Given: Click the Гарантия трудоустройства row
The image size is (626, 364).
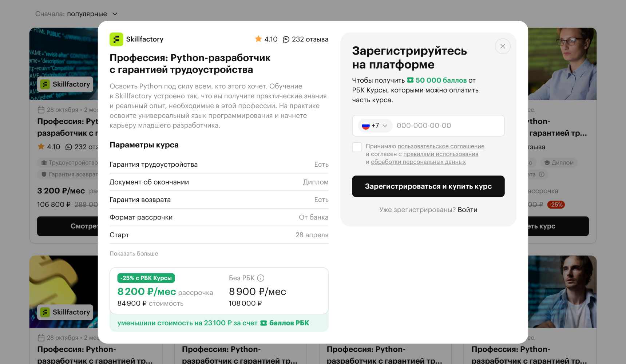Looking at the screenshot, I should tap(219, 165).
